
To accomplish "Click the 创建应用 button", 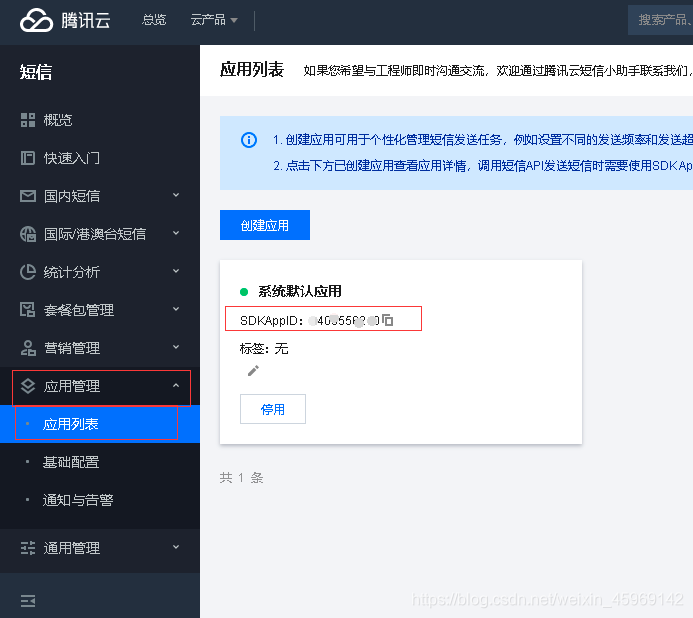I will [x=265, y=225].
